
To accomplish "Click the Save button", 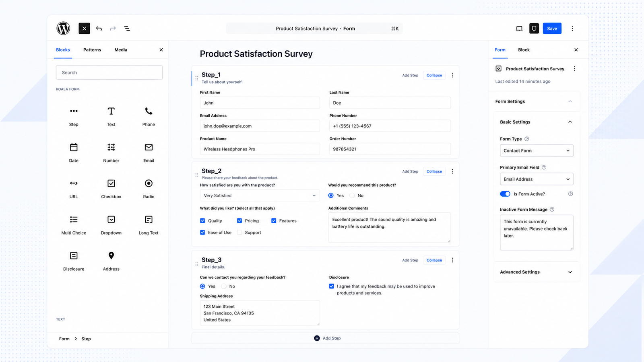I will pyautogui.click(x=552, y=28).
